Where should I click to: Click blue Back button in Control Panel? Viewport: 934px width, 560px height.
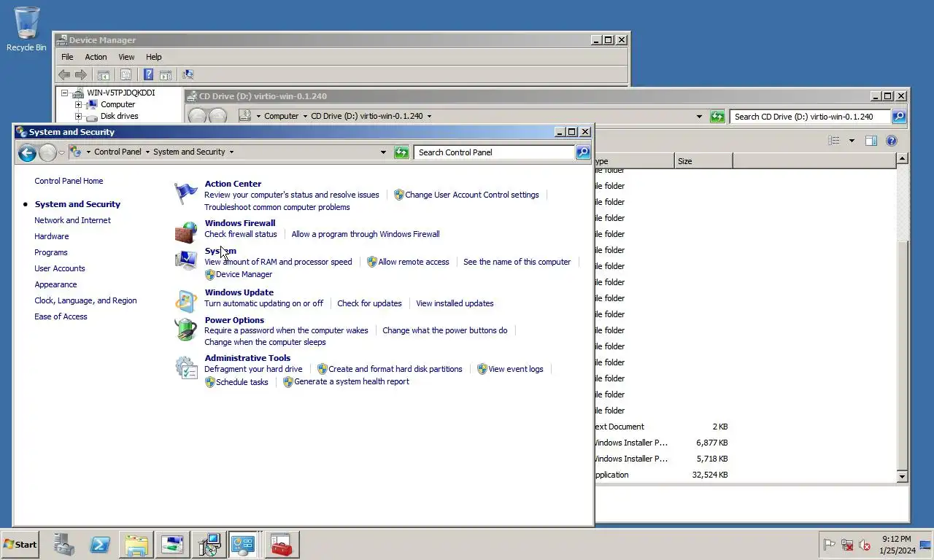pyautogui.click(x=27, y=152)
